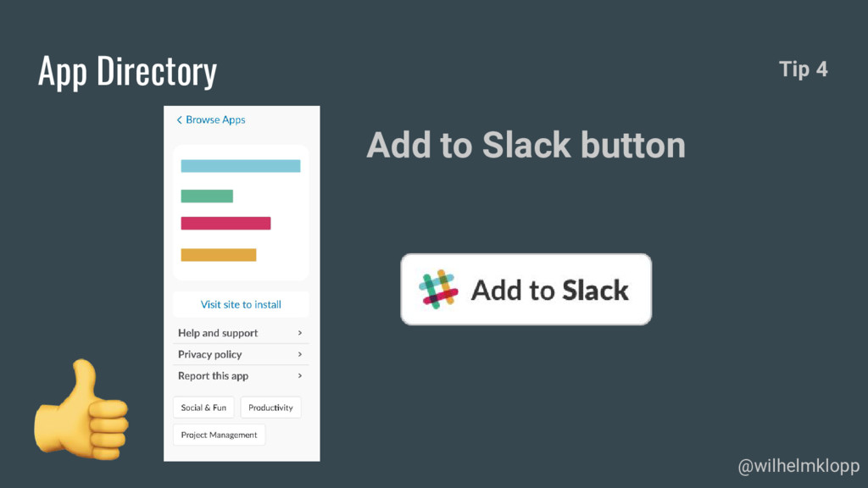The height and width of the screenshot is (488, 868).
Task: Click the back chevron beside Browse Apps
Action: pos(180,120)
